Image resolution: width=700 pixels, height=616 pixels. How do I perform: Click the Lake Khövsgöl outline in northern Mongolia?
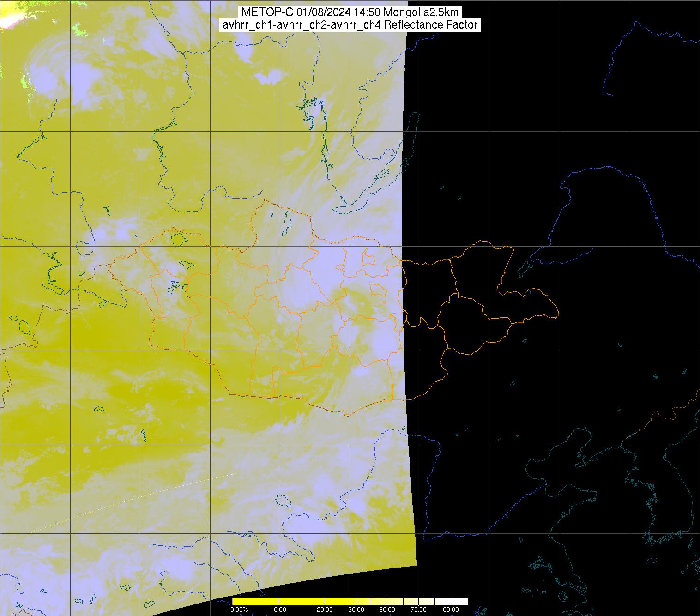(x=287, y=221)
